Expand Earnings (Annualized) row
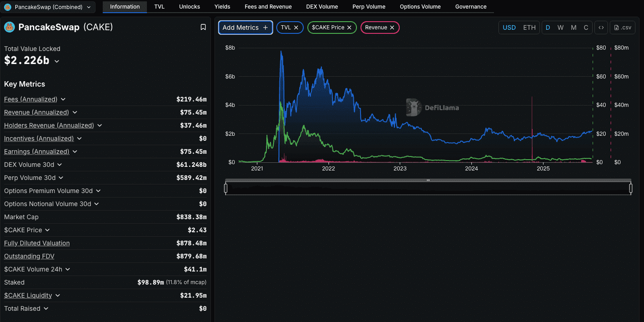The height and width of the screenshot is (322, 644). pyautogui.click(x=75, y=152)
